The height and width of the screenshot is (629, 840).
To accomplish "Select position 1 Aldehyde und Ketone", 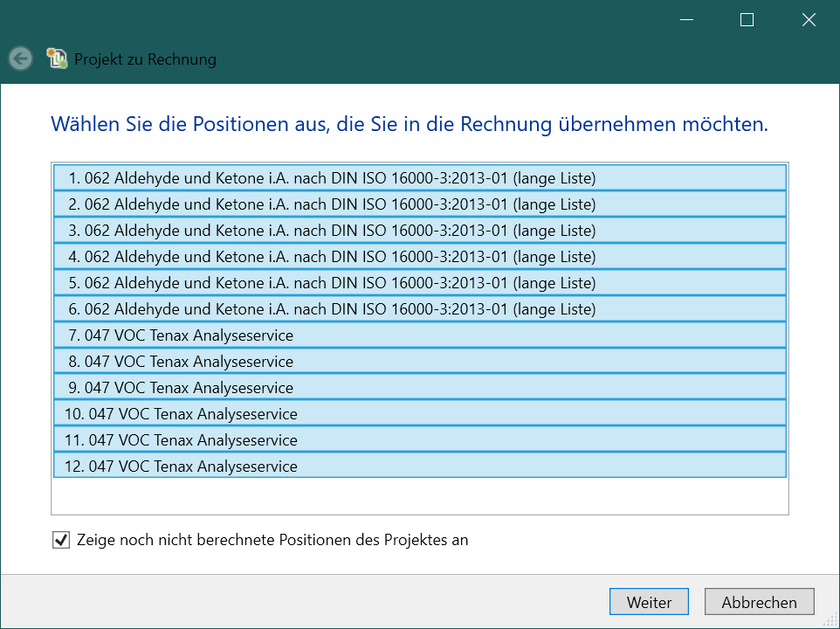I will 420,178.
